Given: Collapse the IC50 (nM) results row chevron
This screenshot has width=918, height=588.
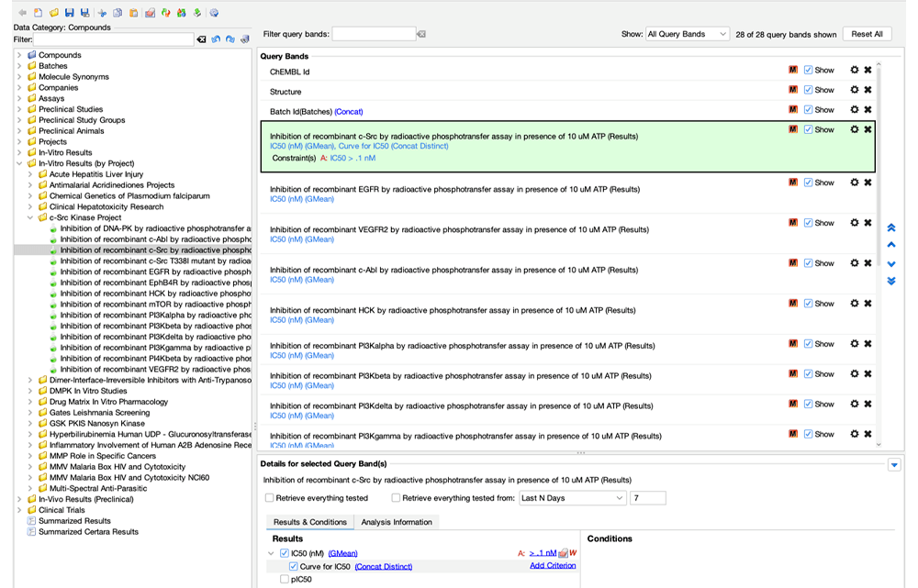Looking at the screenshot, I should [x=271, y=553].
